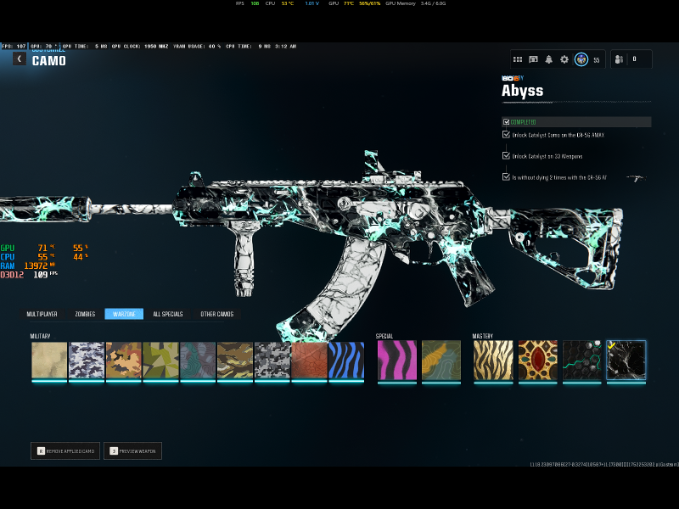Screen dimensions: 679x509
Task: Select the red gem jeweled mastery camo
Action: point(538,361)
